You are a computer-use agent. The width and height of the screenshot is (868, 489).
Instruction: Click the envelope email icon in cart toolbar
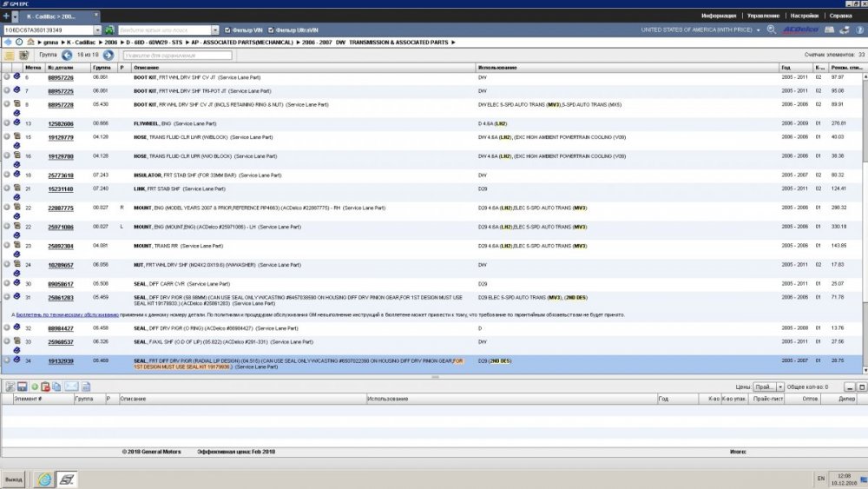point(72,386)
